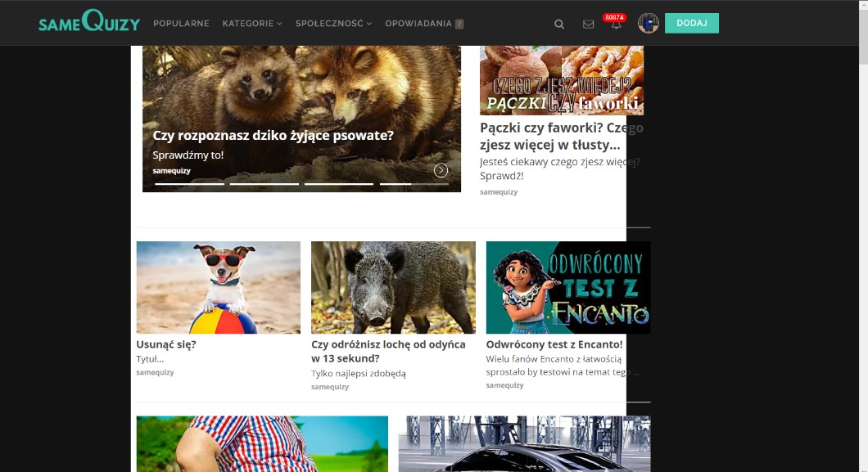Expand the Kategorie dropdown menu
The height and width of the screenshot is (472, 868).
click(x=251, y=23)
